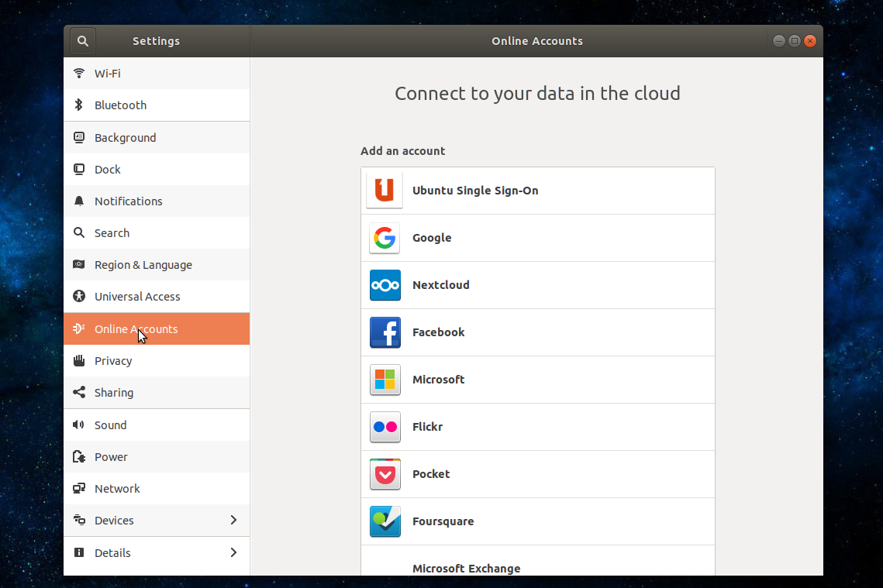Image resolution: width=883 pixels, height=588 pixels.
Task: Click the Facebook f logo
Action: (385, 332)
